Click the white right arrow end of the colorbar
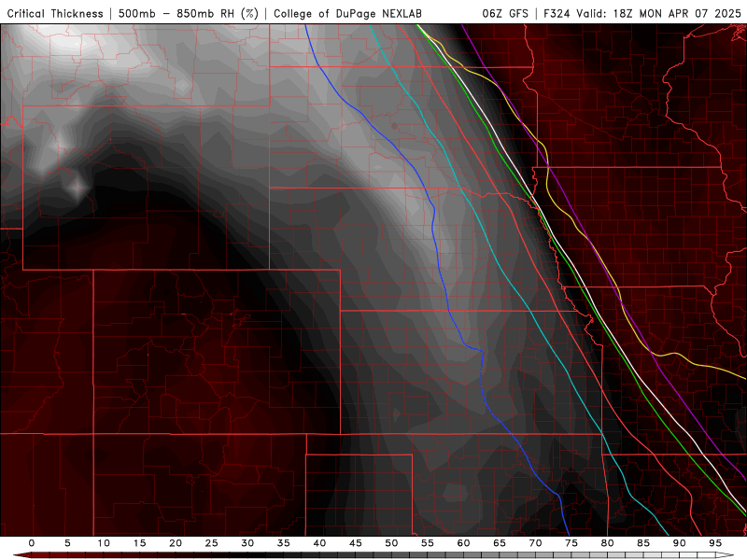This screenshot has height=560, width=747. tap(725, 555)
